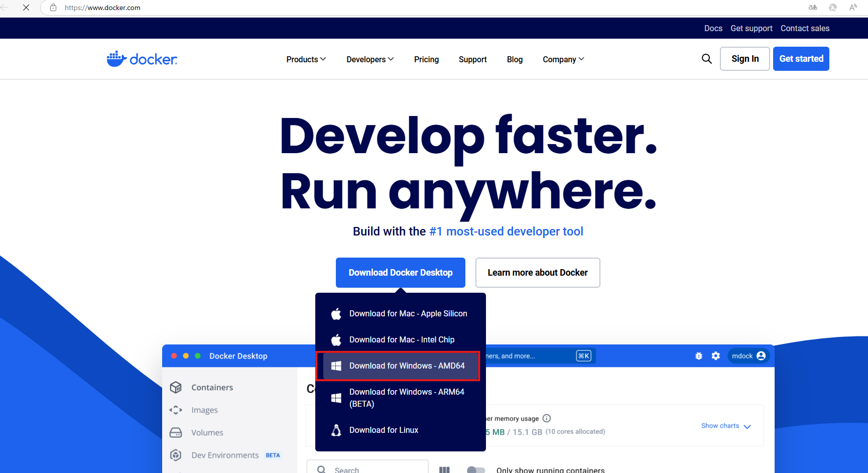Click the Sign In button
The width and height of the screenshot is (868, 473).
[745, 59]
